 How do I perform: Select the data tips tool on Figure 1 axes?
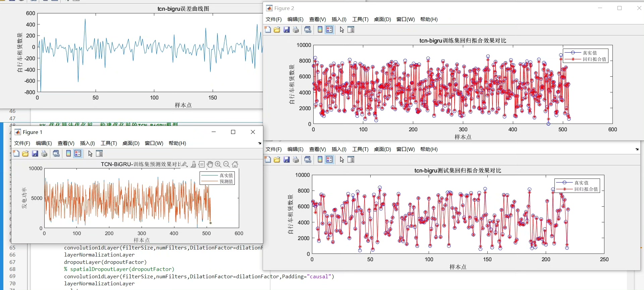click(202, 164)
